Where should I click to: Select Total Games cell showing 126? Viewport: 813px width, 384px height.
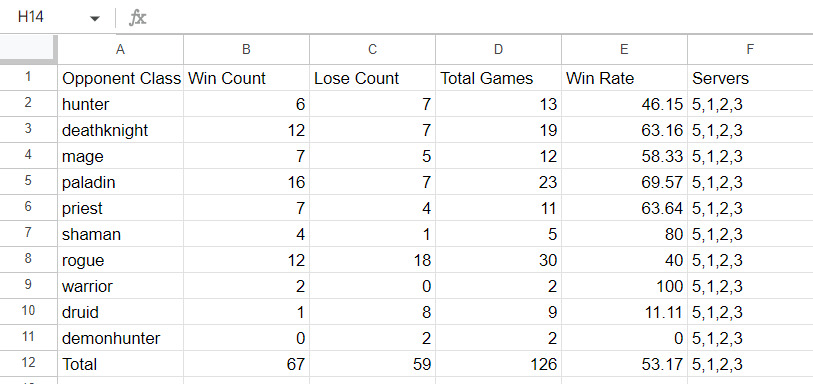pyautogui.click(x=498, y=364)
